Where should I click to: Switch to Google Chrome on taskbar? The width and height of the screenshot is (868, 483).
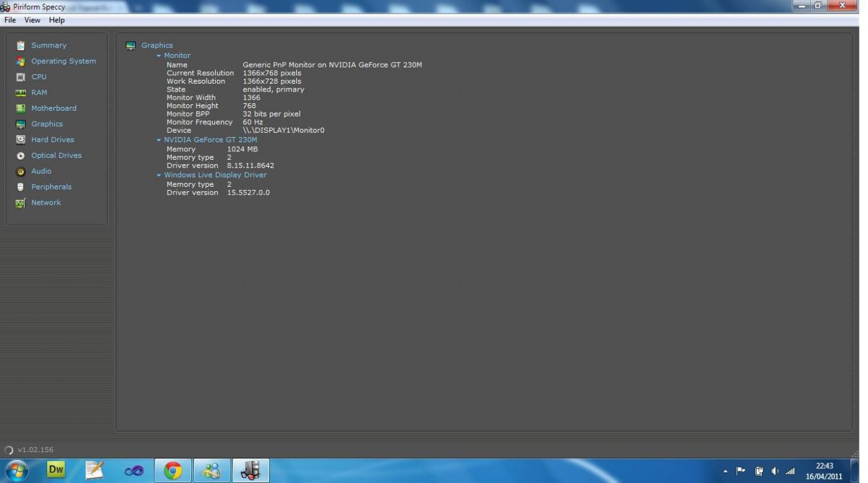click(173, 471)
